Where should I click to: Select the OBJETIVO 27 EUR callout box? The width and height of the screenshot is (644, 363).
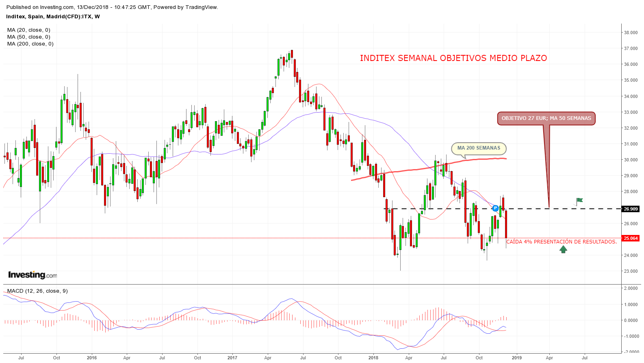click(x=546, y=118)
